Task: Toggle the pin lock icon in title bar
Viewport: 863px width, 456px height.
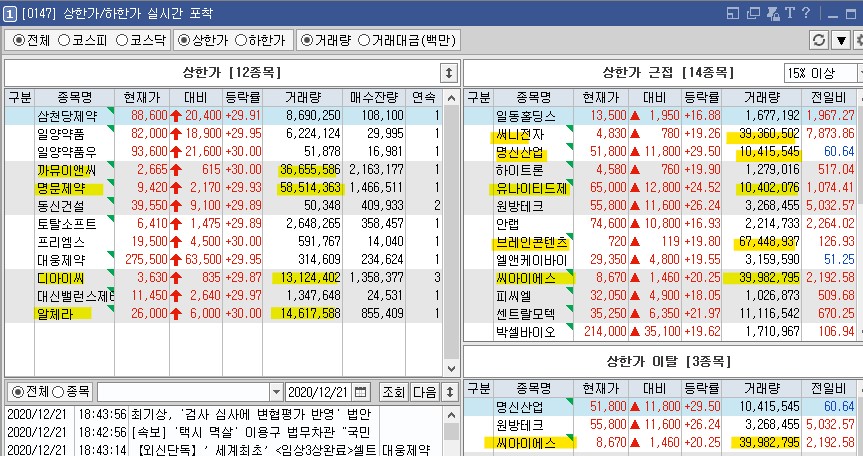Action: pos(773,13)
